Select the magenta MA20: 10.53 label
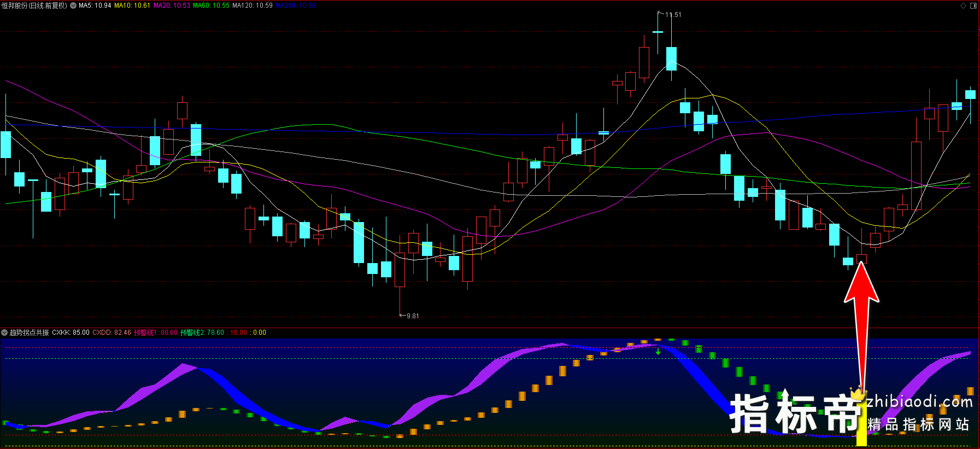Image resolution: width=980 pixels, height=449 pixels. pos(172,5)
